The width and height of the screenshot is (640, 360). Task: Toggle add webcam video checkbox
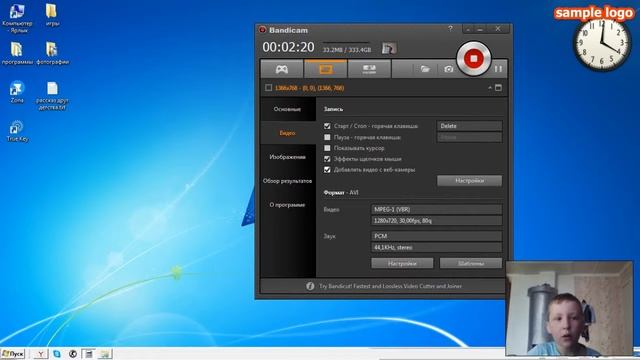coord(327,170)
